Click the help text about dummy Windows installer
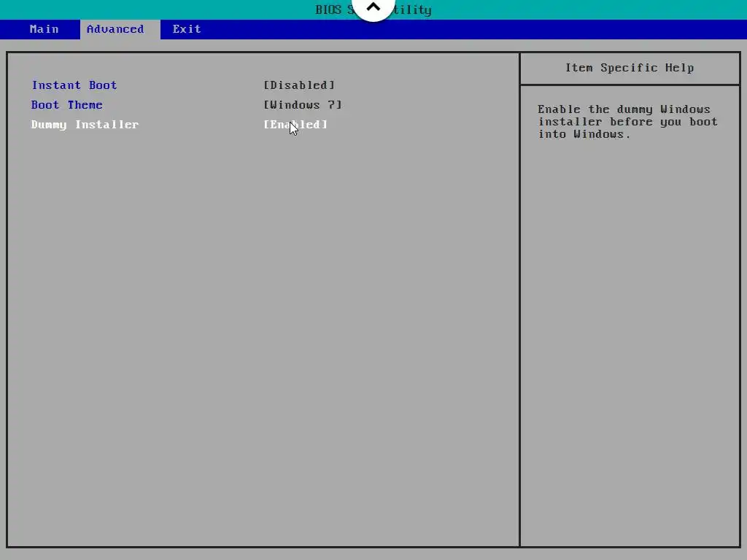747x560 pixels. point(627,122)
